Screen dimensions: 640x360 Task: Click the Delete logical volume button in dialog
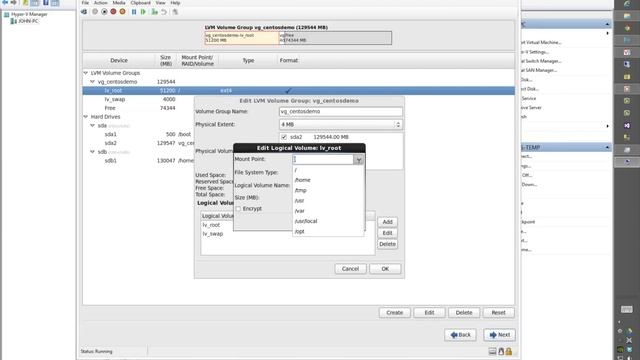(x=387, y=244)
